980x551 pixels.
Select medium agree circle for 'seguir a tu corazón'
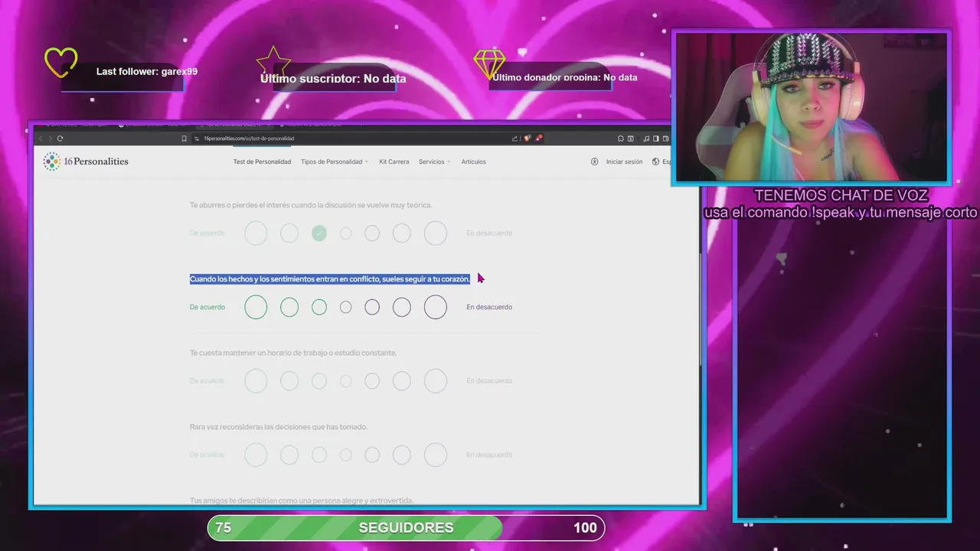click(289, 307)
